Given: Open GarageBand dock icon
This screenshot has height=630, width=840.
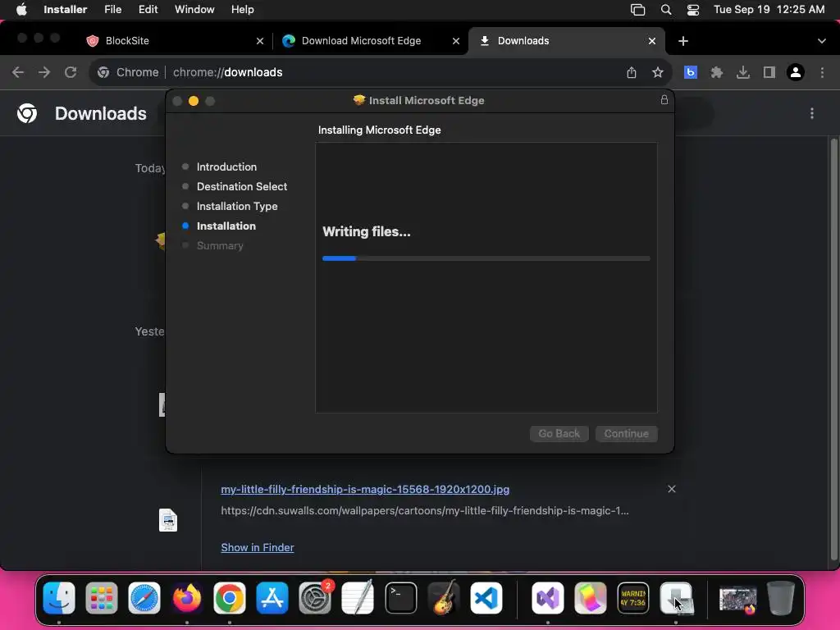Looking at the screenshot, I should 444,597.
